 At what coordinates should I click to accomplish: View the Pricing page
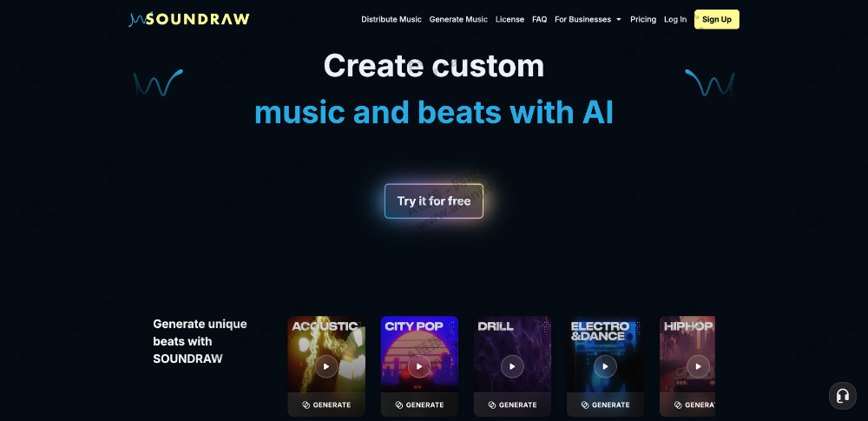click(x=643, y=19)
